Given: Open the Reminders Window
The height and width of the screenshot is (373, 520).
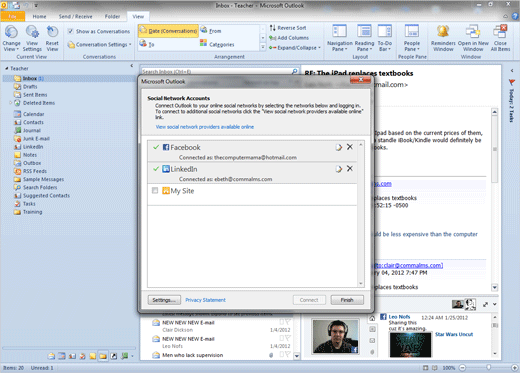Looking at the screenshot, I should [443, 39].
